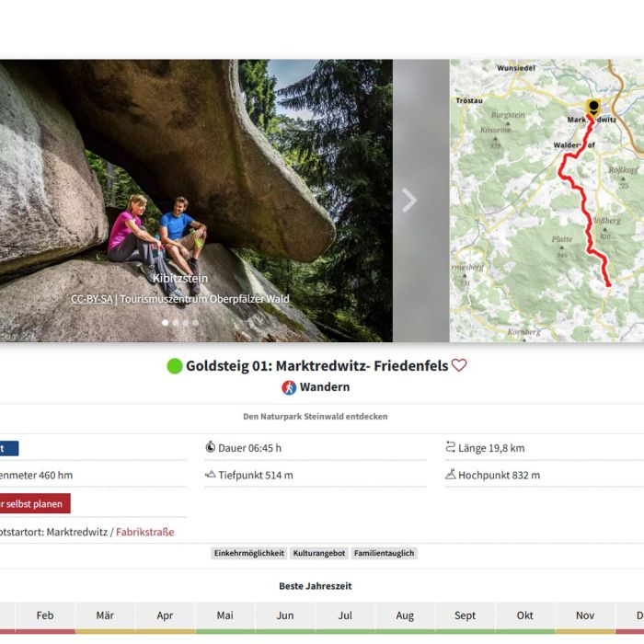The image size is (644, 644).
Task: Click the green difficulty circle beside the title
Action: (x=175, y=366)
